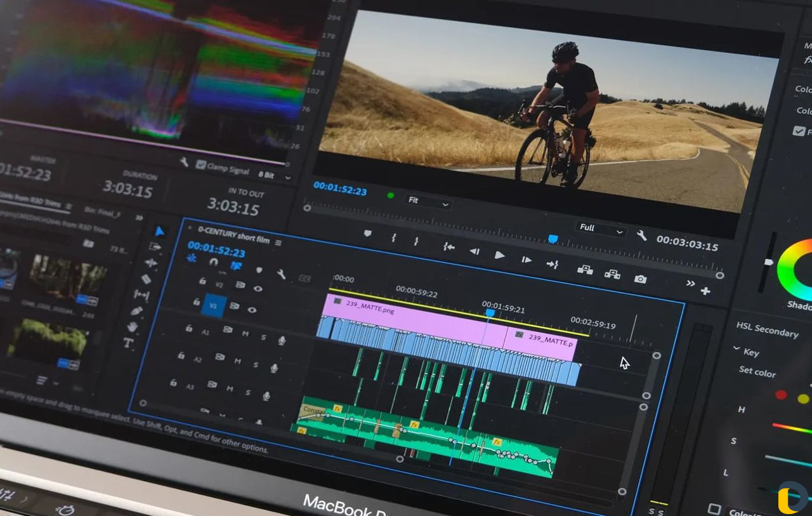Image resolution: width=812 pixels, height=516 pixels.
Task: Click the Mark In button
Action: pos(393,237)
